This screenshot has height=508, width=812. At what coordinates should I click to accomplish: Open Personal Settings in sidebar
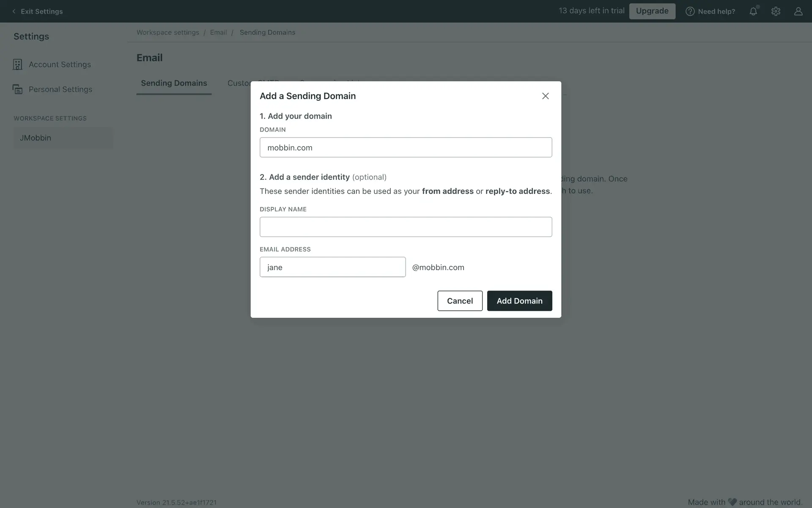(60, 89)
